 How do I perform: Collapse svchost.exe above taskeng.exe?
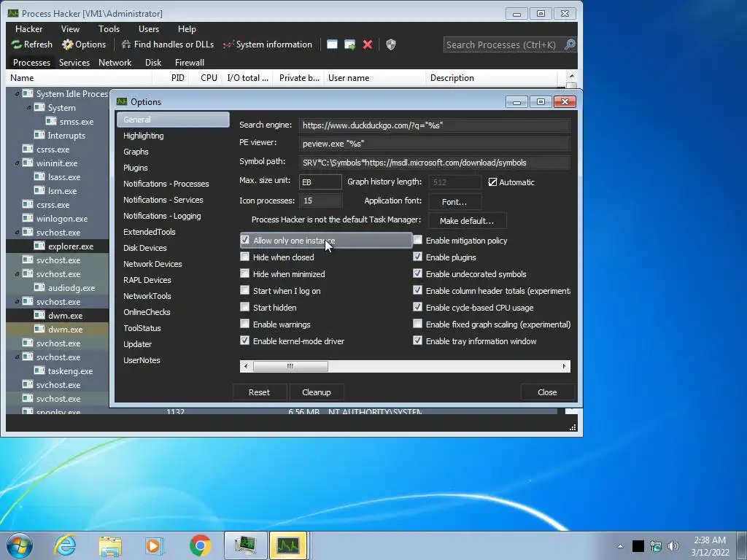[18, 357]
